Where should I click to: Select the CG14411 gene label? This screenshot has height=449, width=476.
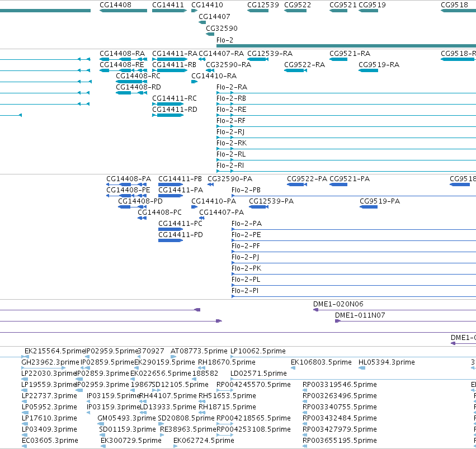[168, 5]
